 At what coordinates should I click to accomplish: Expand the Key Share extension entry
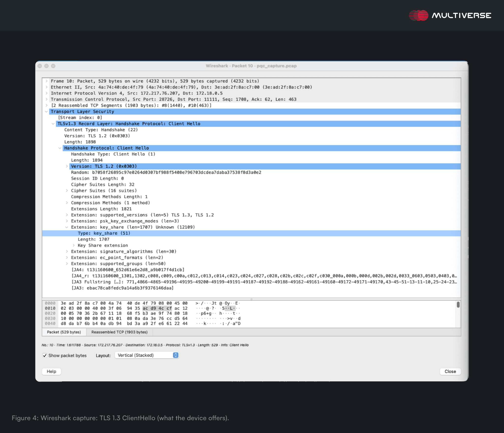(x=74, y=246)
